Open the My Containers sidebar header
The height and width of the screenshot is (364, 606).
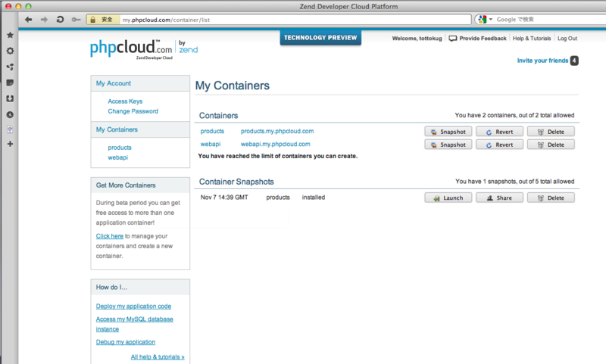tap(117, 129)
